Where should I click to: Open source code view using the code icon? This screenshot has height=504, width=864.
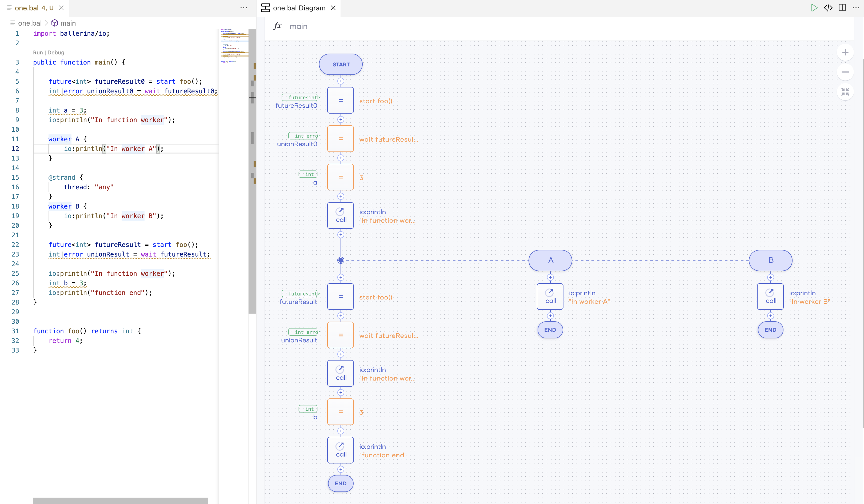[828, 7]
